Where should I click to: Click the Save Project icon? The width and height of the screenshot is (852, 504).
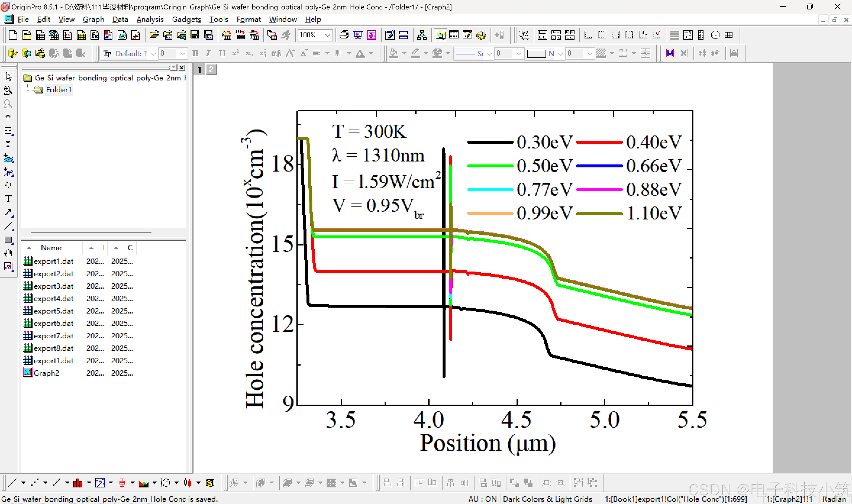tap(195, 35)
